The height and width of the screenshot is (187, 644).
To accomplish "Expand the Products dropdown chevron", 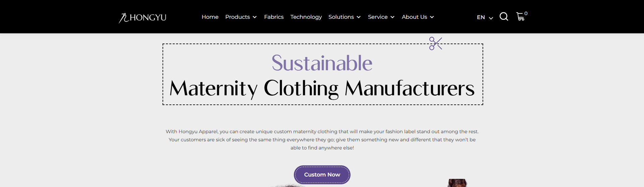I will (255, 17).
